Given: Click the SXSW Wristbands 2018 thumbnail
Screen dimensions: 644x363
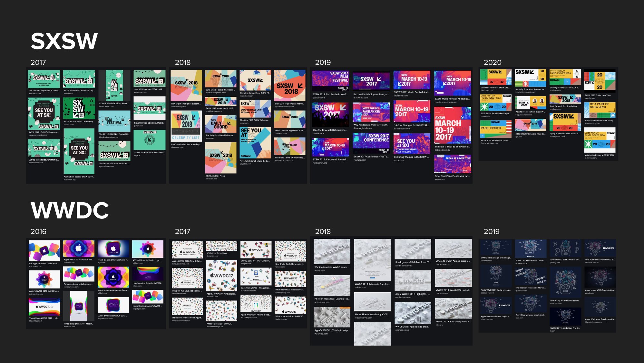Looking at the screenshot, I should click(x=289, y=146).
